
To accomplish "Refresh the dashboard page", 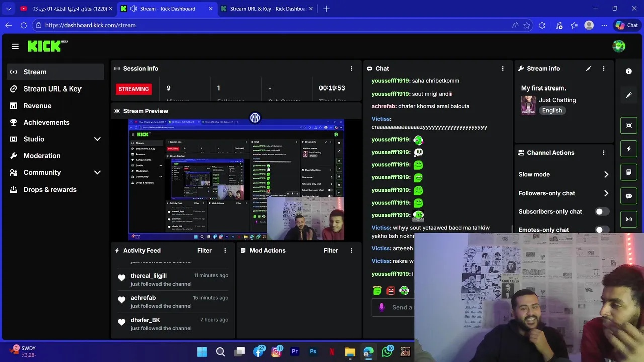I will pos(24,25).
